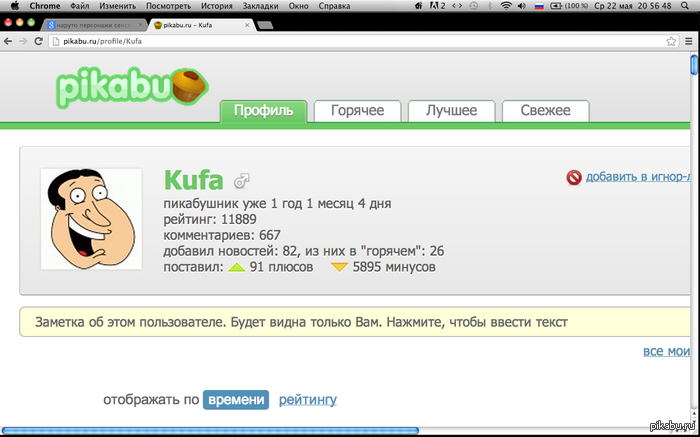Click the добавить в игнор-лист link
Screen dimensions: 700x437
click(x=639, y=177)
